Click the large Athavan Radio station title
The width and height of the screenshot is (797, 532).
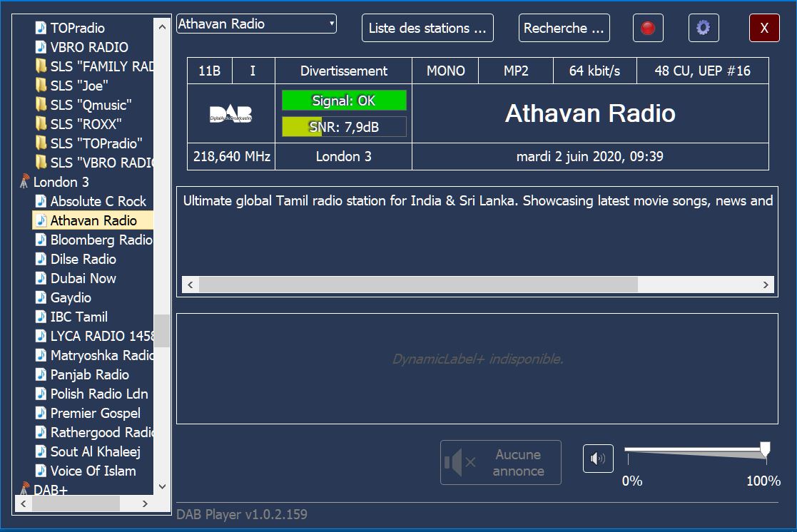pyautogui.click(x=590, y=113)
